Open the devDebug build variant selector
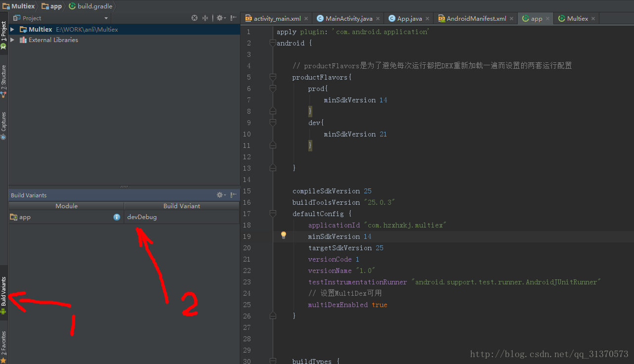Screen dimensions: 634x364 pos(181,217)
